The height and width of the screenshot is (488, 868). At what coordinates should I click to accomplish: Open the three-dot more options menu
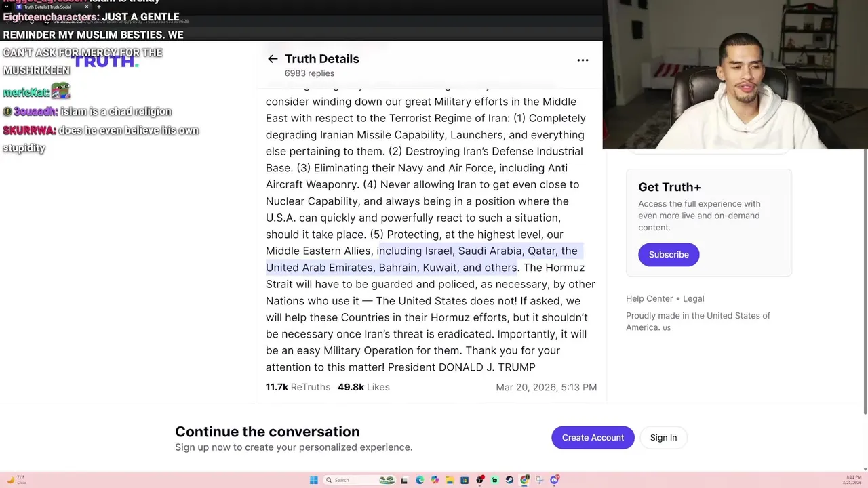(583, 60)
